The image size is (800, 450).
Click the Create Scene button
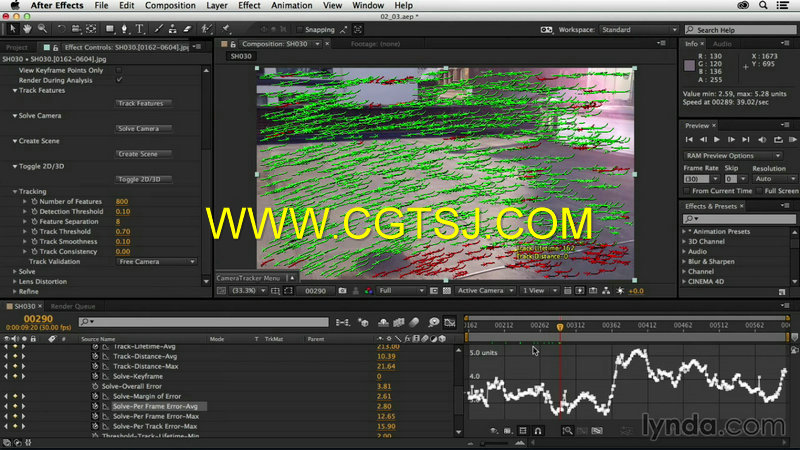(143, 154)
